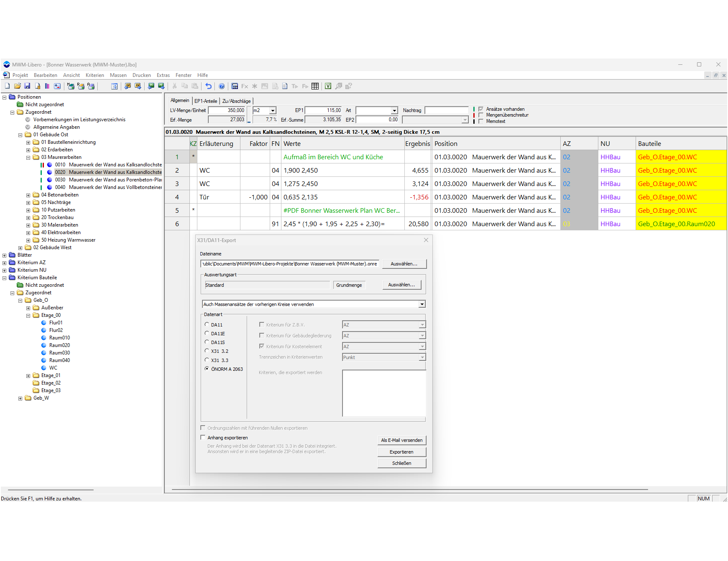Screen dimensions: 728x561
Task: Open the Art dropdown
Action: pos(394,110)
